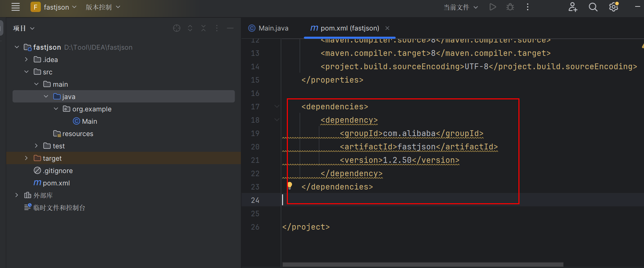
Task: Minimize the IDE window
Action: click(637, 7)
